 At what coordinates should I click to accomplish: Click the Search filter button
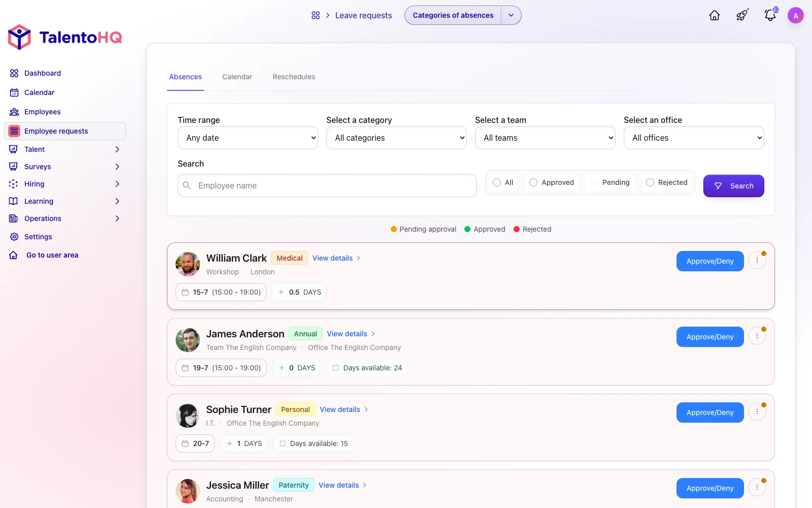tap(734, 186)
